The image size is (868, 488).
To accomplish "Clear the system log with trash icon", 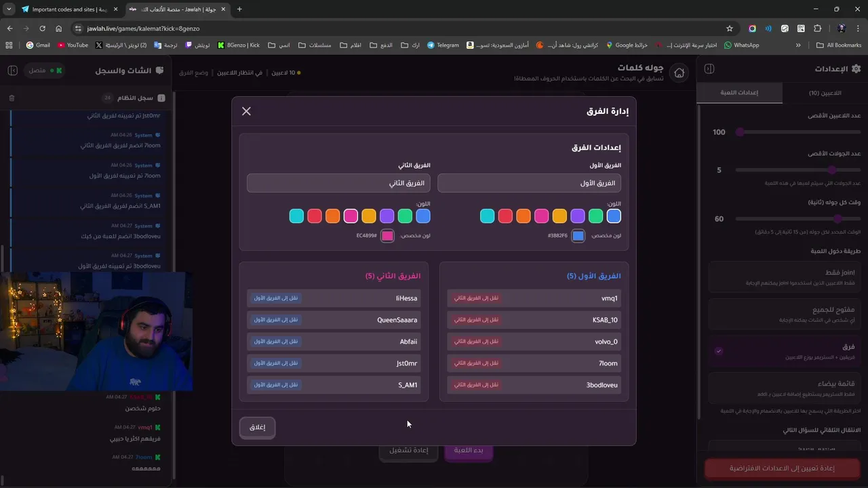I will click(12, 98).
